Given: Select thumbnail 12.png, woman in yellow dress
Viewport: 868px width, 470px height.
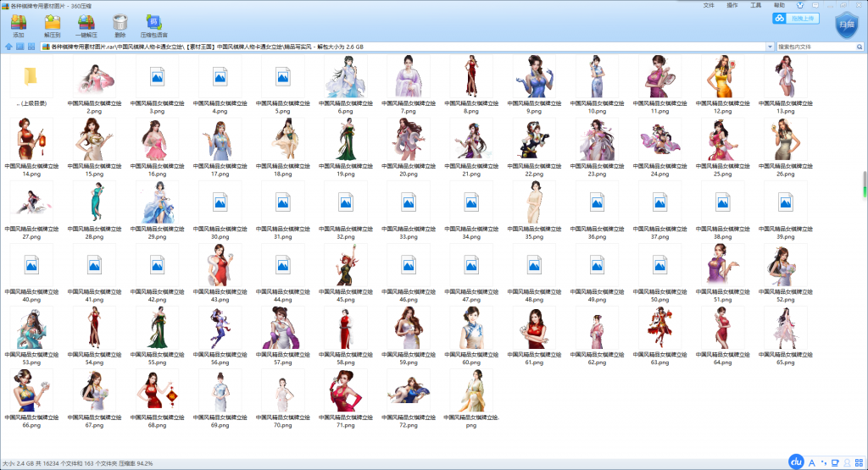Looking at the screenshot, I should 722,76.
